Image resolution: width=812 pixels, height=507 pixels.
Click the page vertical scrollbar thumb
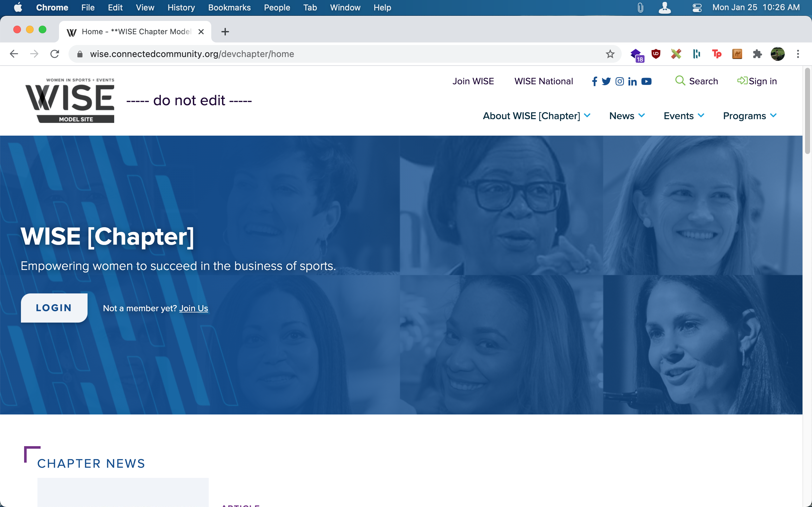pos(807,111)
